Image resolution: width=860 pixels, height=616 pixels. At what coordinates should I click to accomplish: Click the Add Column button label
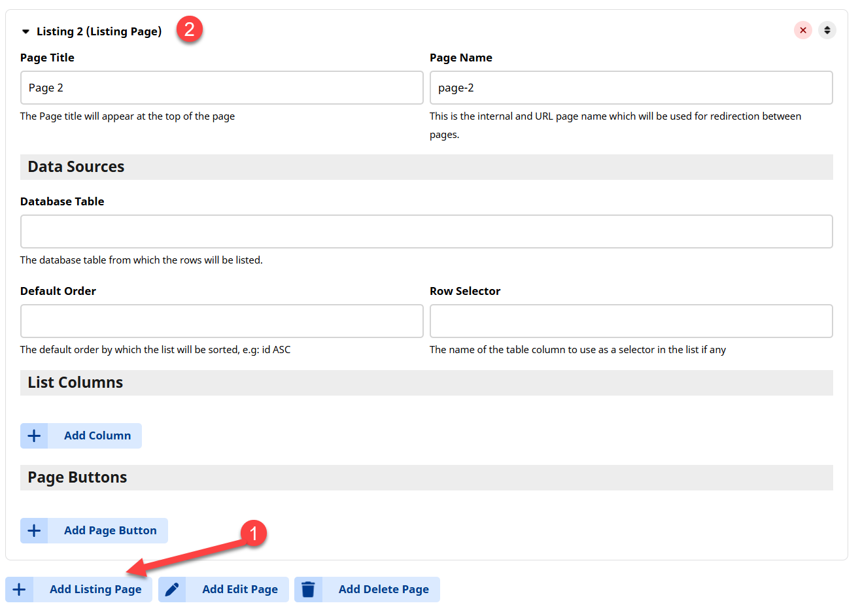[x=97, y=436]
